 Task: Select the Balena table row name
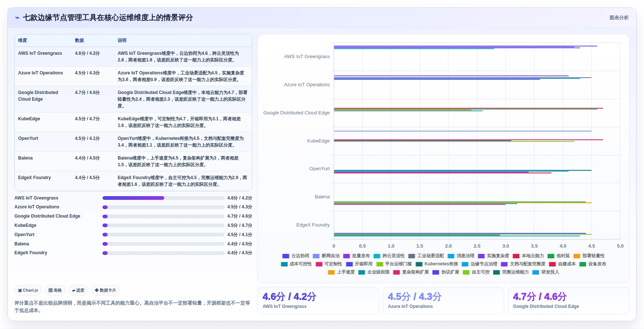pos(26,158)
